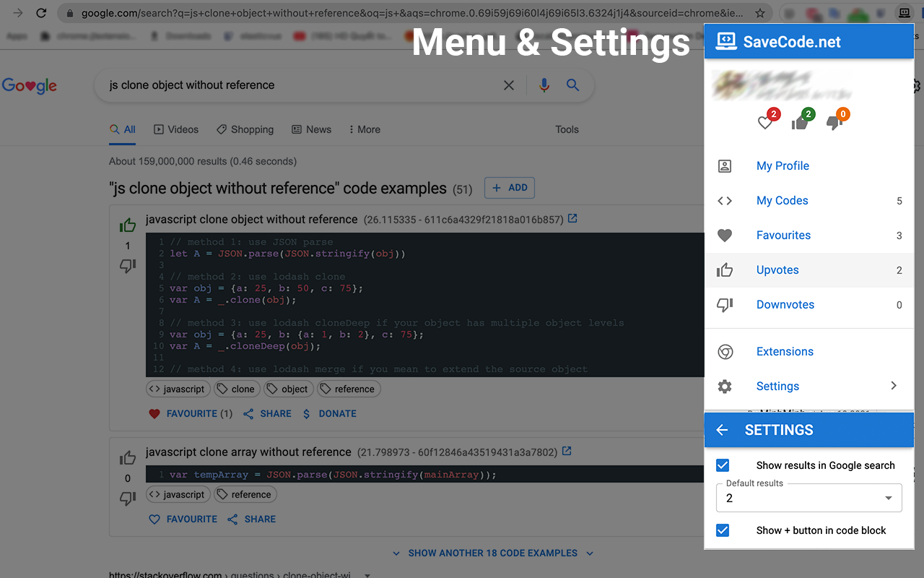924x578 pixels.
Task: Click the Extensions Chrome icon
Action: tap(725, 352)
